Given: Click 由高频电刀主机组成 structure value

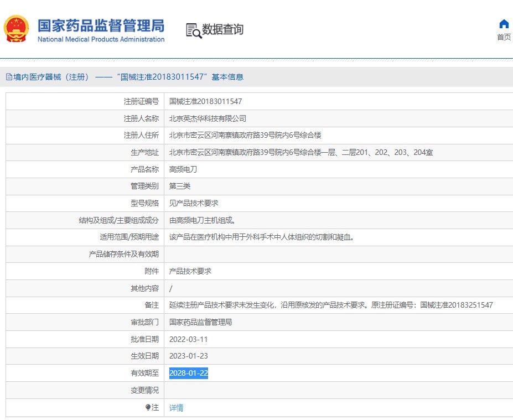Looking at the screenshot, I should point(202,220).
